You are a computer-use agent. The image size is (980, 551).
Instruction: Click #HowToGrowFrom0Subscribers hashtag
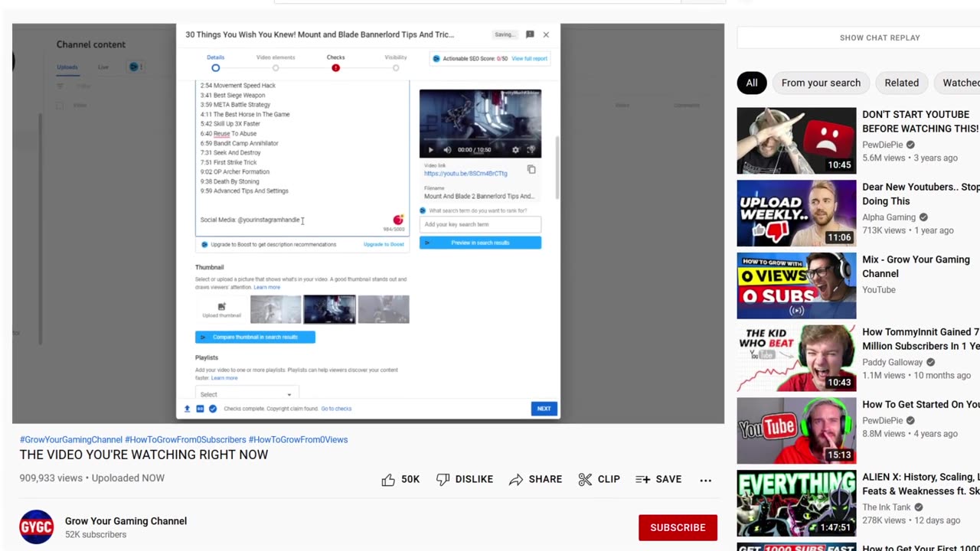tap(185, 439)
